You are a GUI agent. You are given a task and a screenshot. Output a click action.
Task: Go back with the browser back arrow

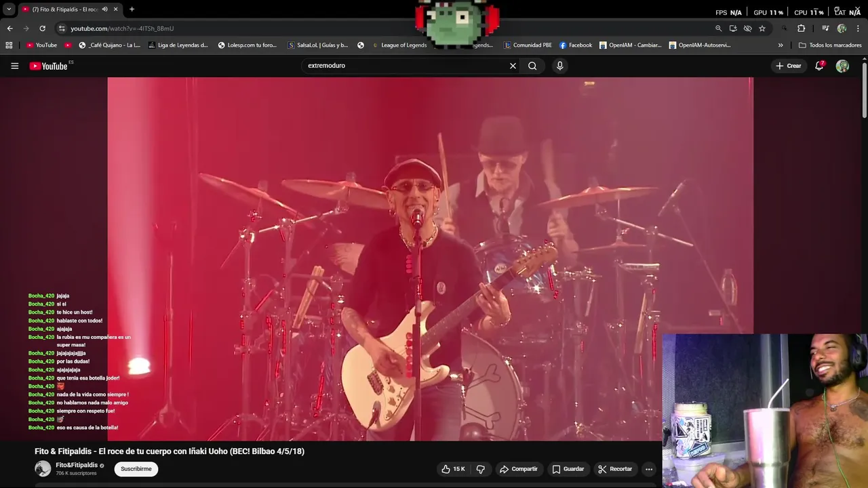(x=9, y=28)
